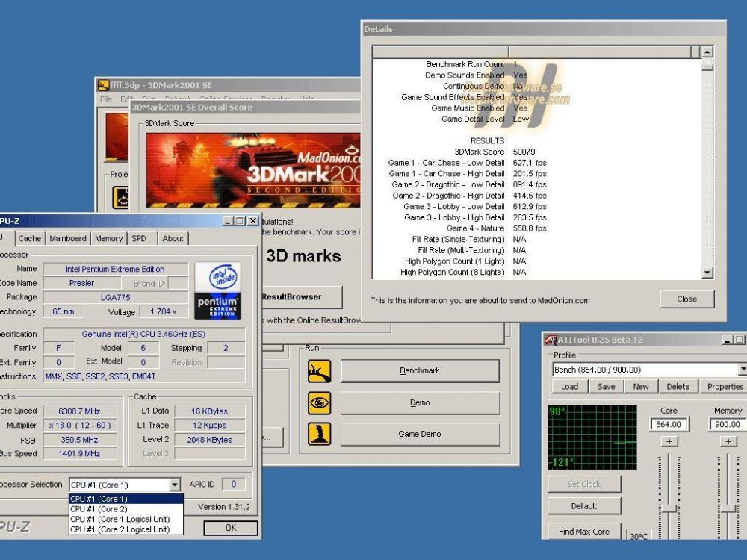Click the Find Max Core button
Image resolution: width=747 pixels, height=560 pixels.
tap(584, 532)
